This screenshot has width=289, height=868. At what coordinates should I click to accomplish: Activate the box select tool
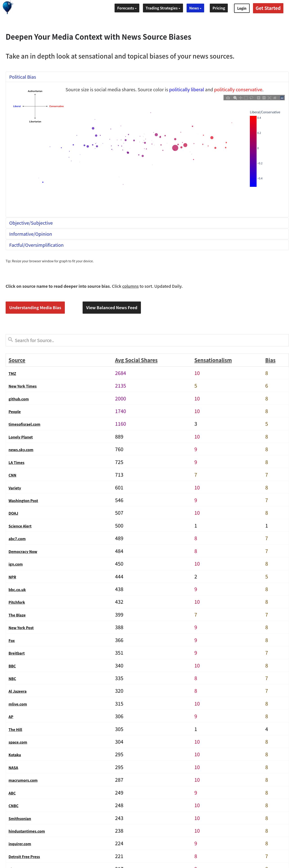(x=246, y=98)
